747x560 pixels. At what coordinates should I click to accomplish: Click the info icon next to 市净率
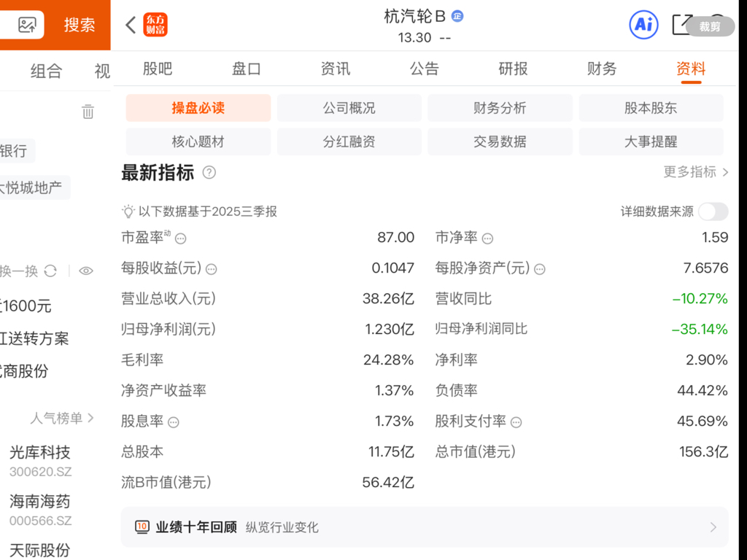click(488, 238)
